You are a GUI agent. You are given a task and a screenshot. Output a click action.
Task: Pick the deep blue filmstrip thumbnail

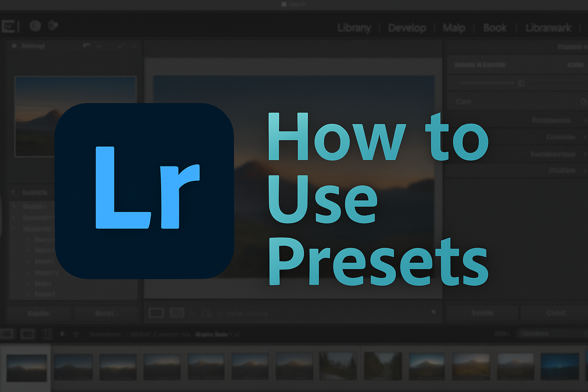pos(560,366)
